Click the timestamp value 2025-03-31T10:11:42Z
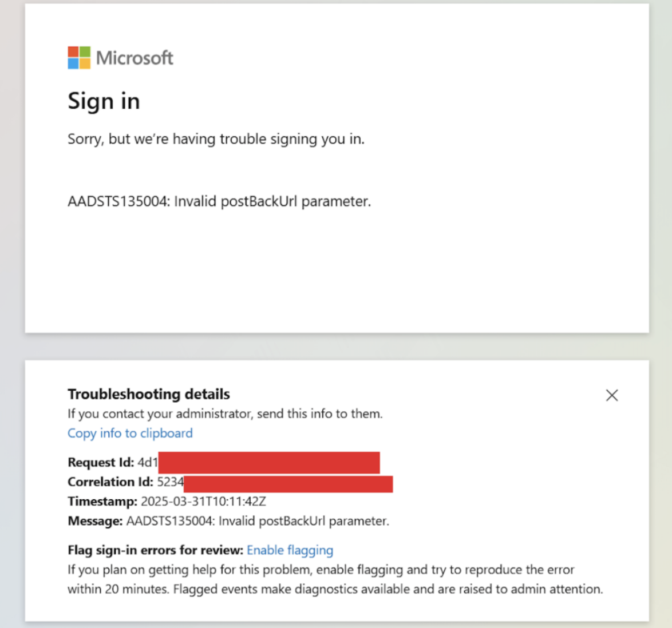Screen dimensions: 672x628 coord(203,502)
